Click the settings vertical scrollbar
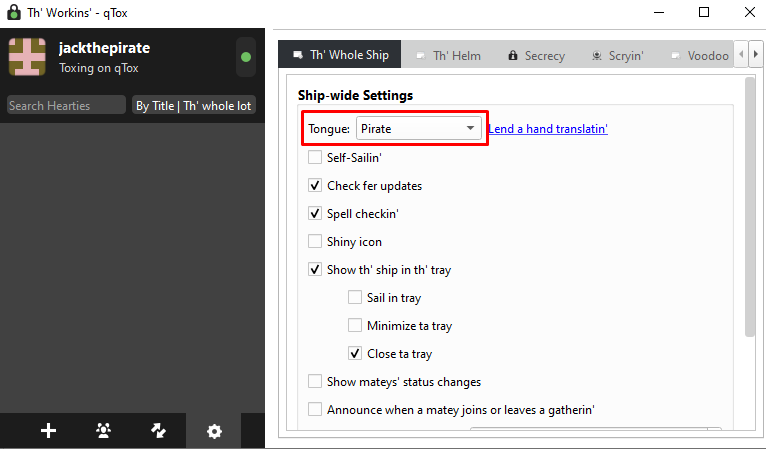The height and width of the screenshot is (449, 766). 749,207
